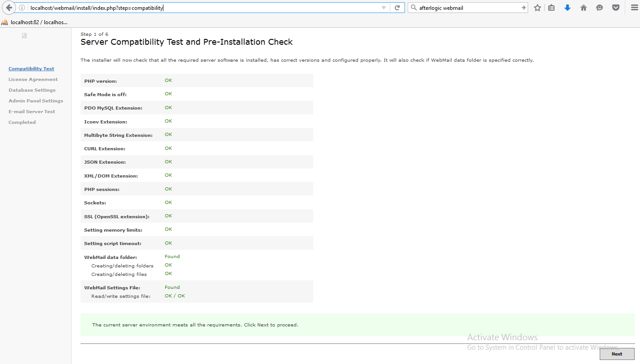The height and width of the screenshot is (364, 640).
Task: Click the Next button
Action: tap(617, 354)
